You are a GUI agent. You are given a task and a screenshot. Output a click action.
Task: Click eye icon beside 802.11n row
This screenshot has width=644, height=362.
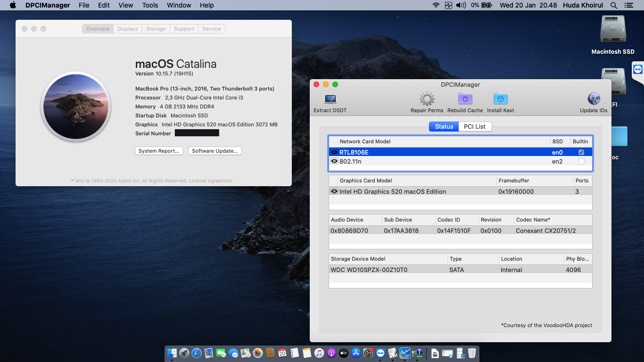334,161
